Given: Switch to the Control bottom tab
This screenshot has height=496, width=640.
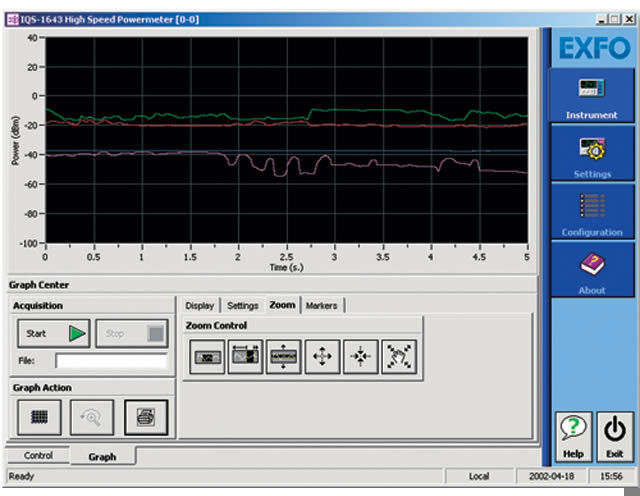Looking at the screenshot, I should tap(38, 455).
